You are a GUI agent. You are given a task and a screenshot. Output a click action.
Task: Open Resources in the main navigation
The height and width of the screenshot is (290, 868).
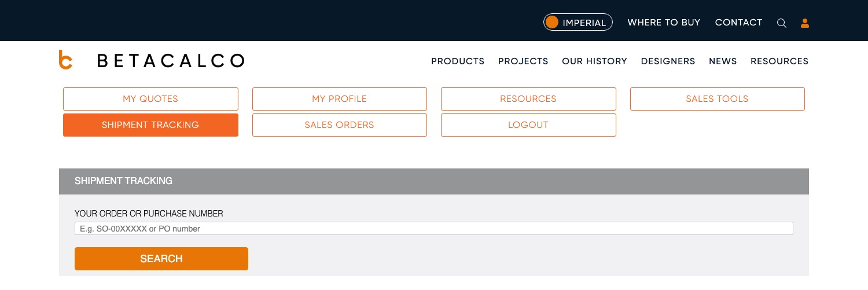pyautogui.click(x=779, y=61)
